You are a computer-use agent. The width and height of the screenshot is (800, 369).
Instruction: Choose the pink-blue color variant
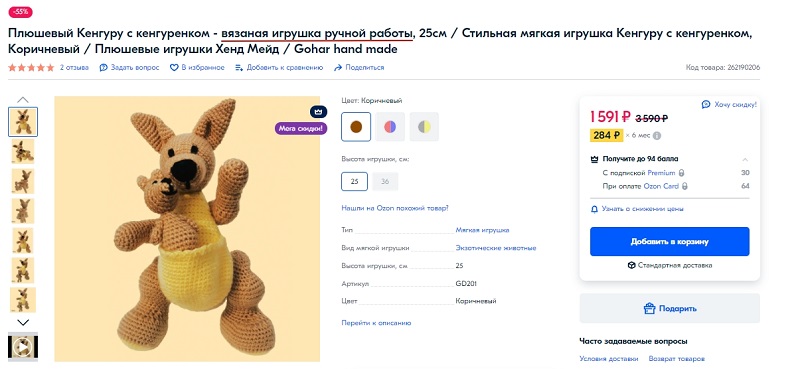pyautogui.click(x=390, y=127)
